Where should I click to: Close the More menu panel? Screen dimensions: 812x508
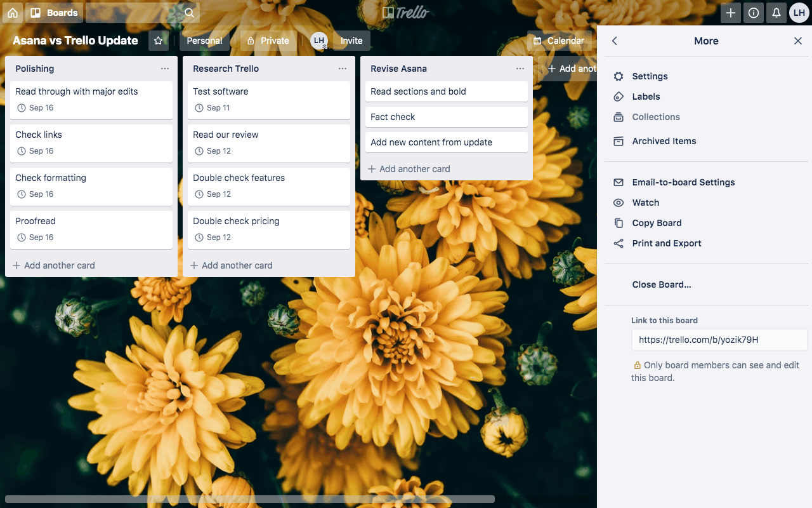(x=798, y=41)
